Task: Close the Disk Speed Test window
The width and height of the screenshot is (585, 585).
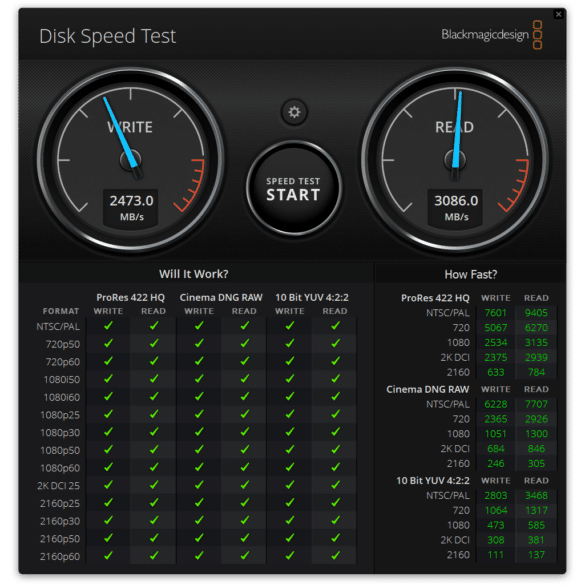Action: (x=559, y=14)
